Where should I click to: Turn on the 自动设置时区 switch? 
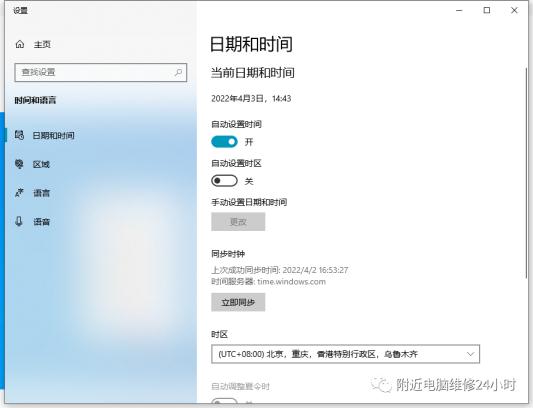coord(224,181)
